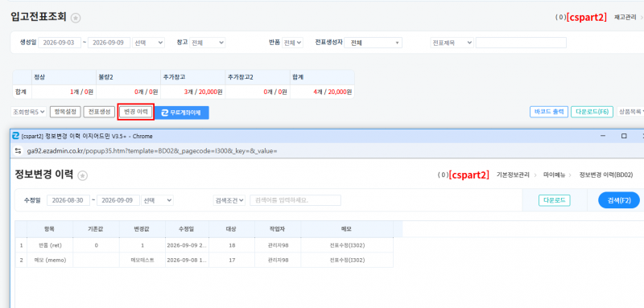Click 수정일 end date field in popup
The width and height of the screenshot is (644, 308).
tap(118, 200)
